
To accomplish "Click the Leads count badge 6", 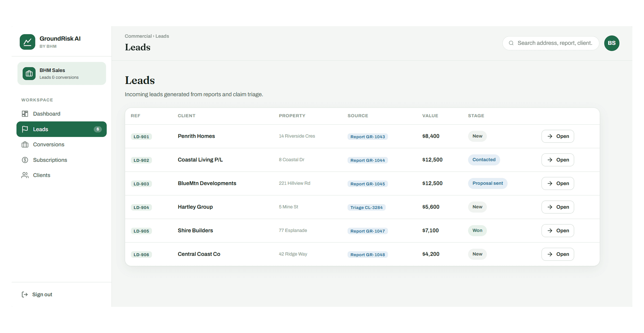I will [97, 129].
